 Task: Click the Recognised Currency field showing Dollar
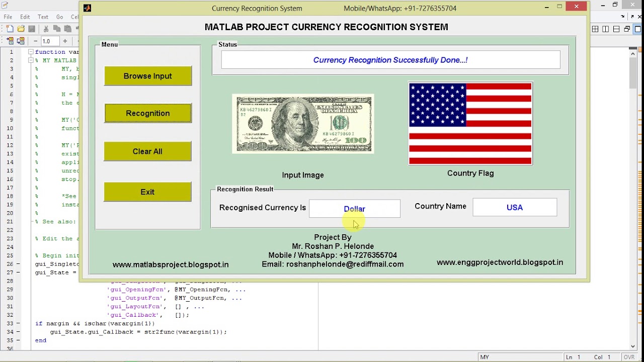[355, 209]
